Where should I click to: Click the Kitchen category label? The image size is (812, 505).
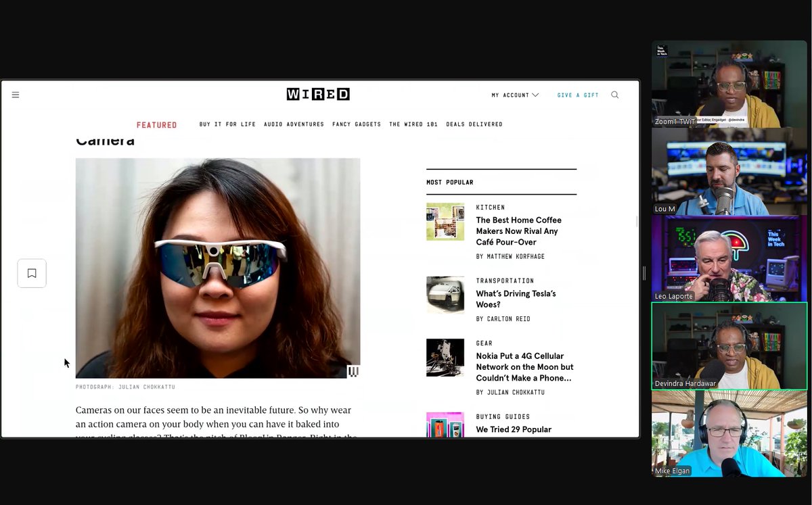pos(491,208)
